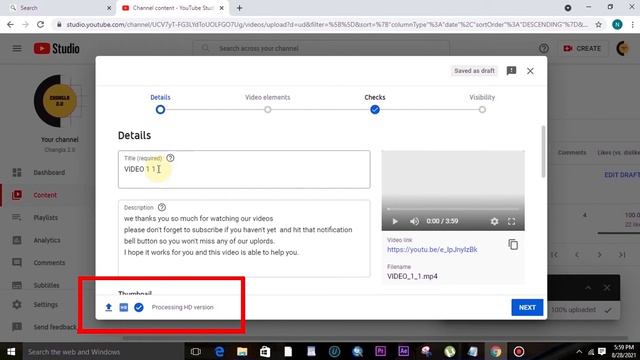Click the checks complete checkmark icon

click(x=139, y=307)
